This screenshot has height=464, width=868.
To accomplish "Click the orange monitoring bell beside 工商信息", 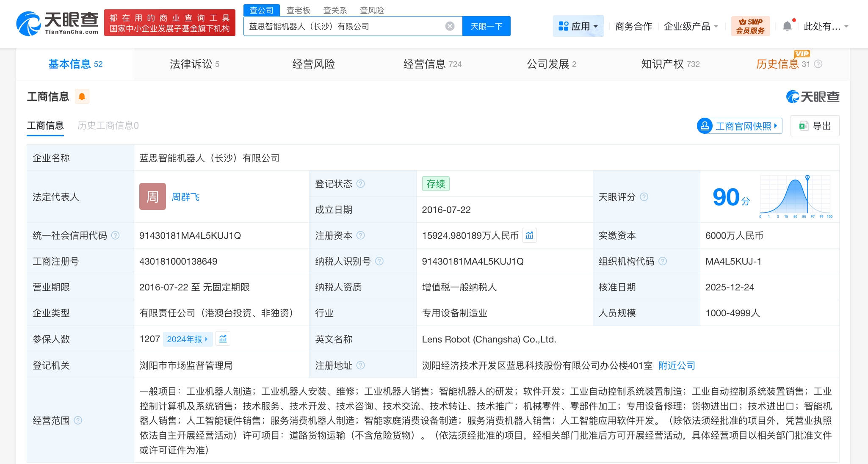I will [82, 97].
